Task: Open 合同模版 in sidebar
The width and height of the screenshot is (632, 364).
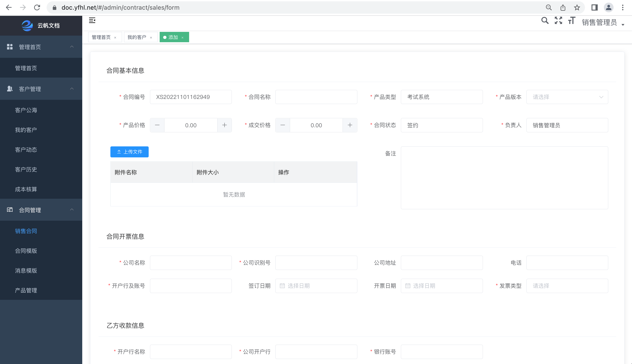Action: [41, 251]
